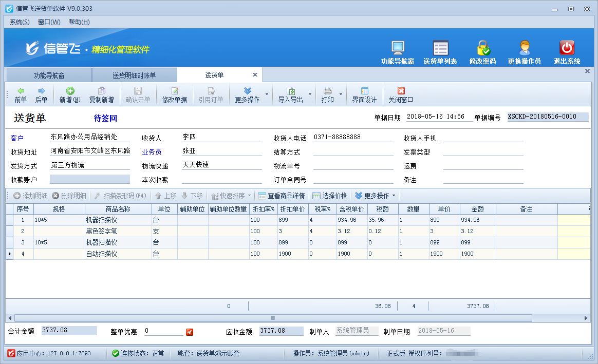Click the 选择价格 button

click(x=330, y=196)
